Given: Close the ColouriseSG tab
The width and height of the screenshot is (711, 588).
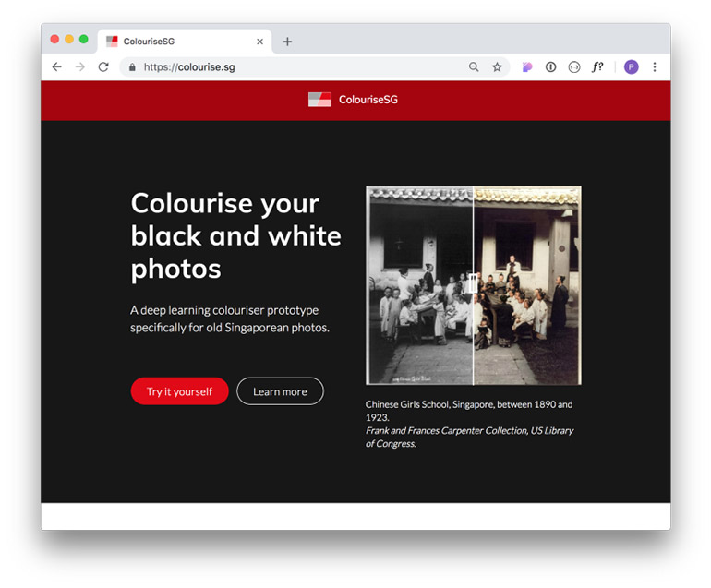Looking at the screenshot, I should [260, 42].
